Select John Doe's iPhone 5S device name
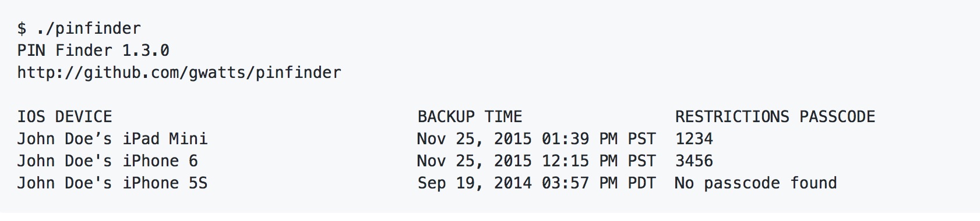Image resolution: width=980 pixels, height=221 pixels. tap(112, 183)
